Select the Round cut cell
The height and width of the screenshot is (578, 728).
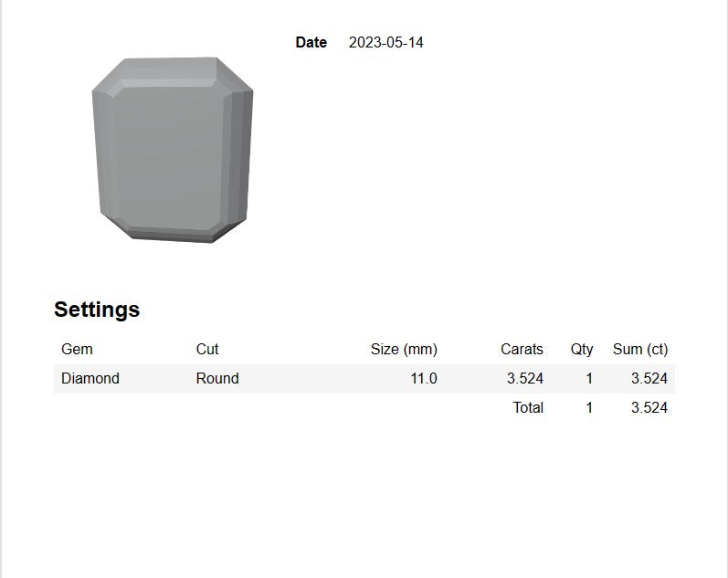pos(217,378)
